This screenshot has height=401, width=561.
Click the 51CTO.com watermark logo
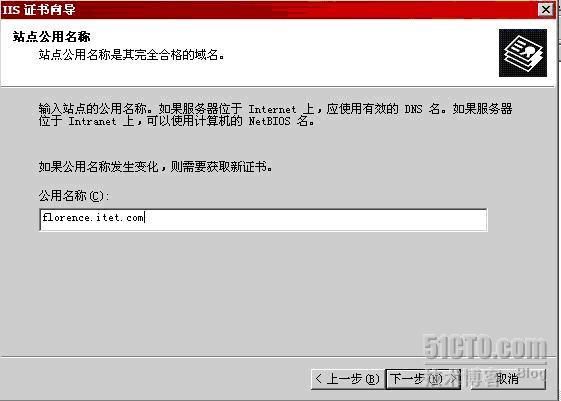[485, 347]
